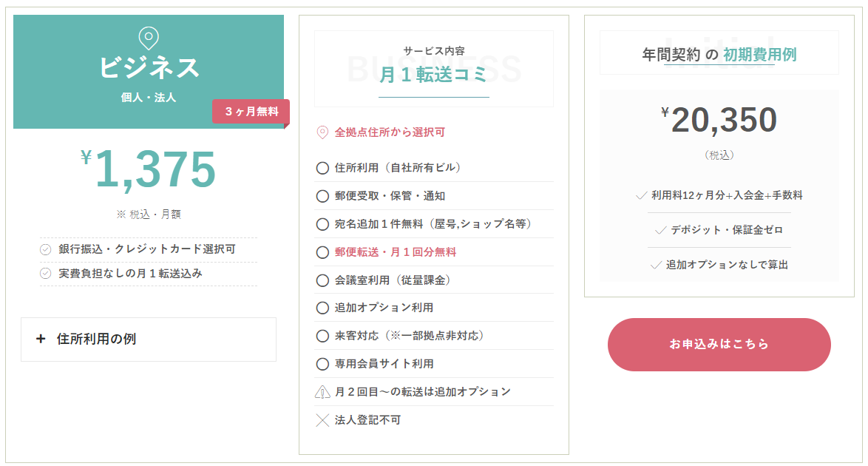Click the ¥1,375 monthly price
Image resolution: width=868 pixels, height=466 pixels.
(149, 169)
